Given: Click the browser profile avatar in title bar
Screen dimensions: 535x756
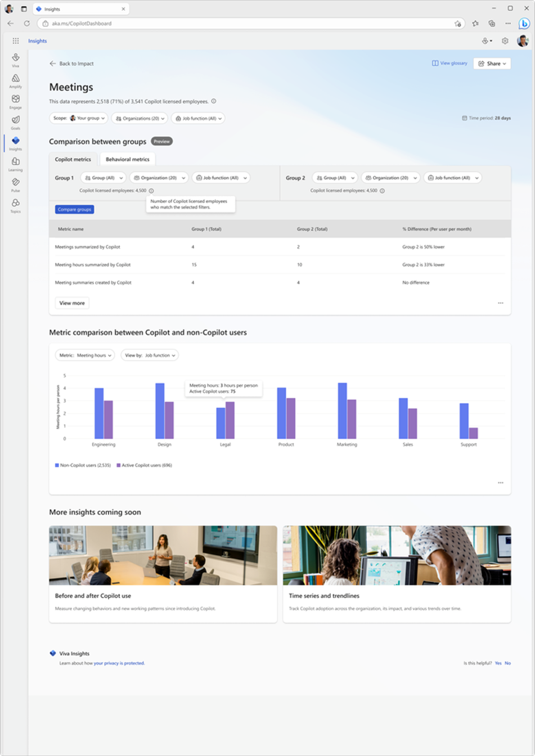Looking at the screenshot, I should [9, 8].
